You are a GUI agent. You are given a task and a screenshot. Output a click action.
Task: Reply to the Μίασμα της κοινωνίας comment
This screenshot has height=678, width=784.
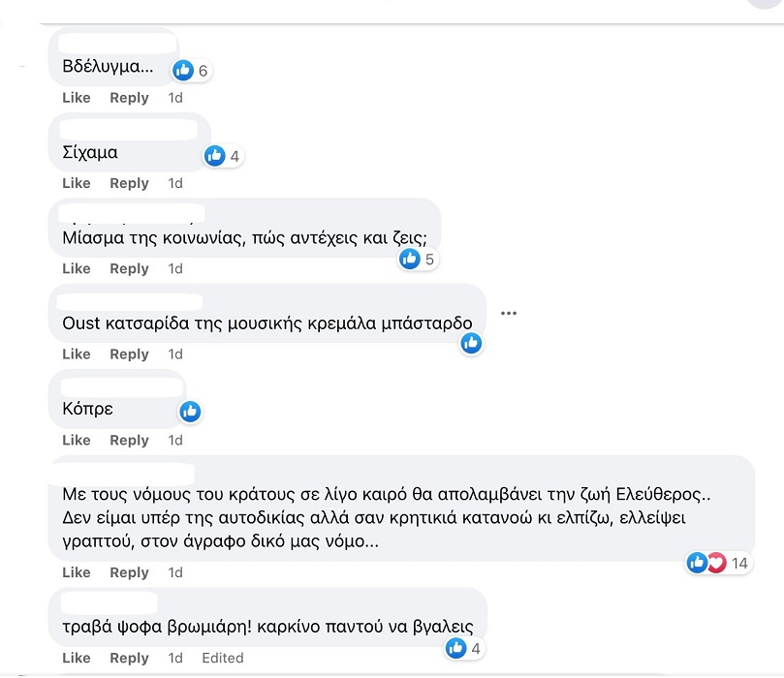[x=129, y=268]
